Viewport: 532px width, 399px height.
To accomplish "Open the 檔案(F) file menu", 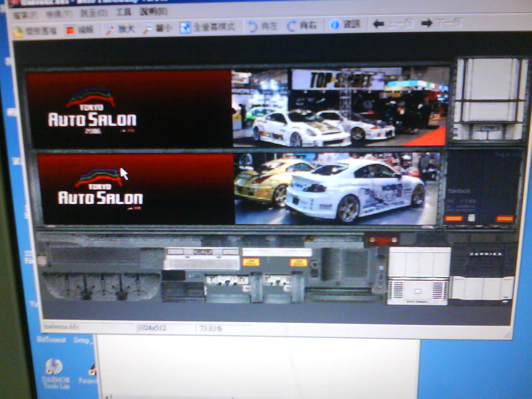I will pos(25,15).
